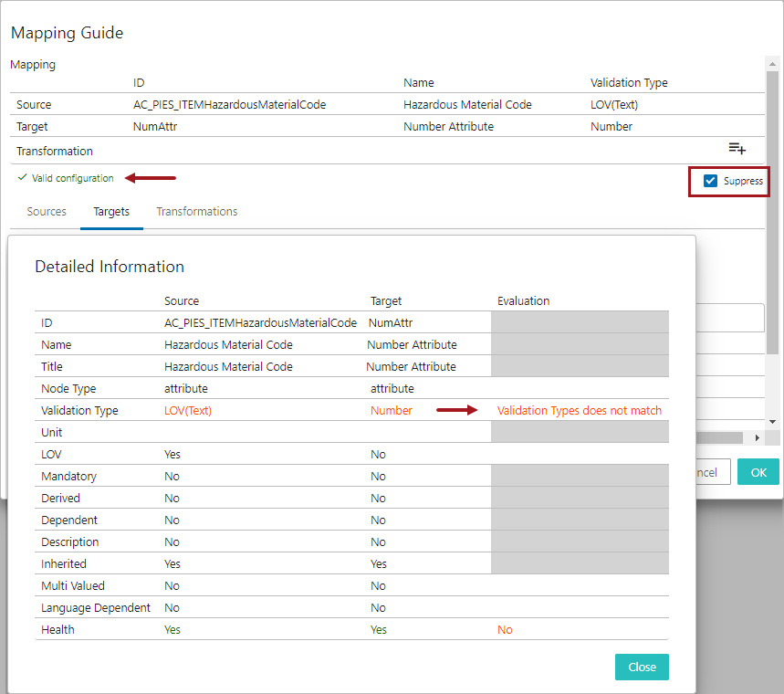Viewport: 784px width, 694px height.
Task: Click the green Valid configuration checkmark
Action: (22, 178)
